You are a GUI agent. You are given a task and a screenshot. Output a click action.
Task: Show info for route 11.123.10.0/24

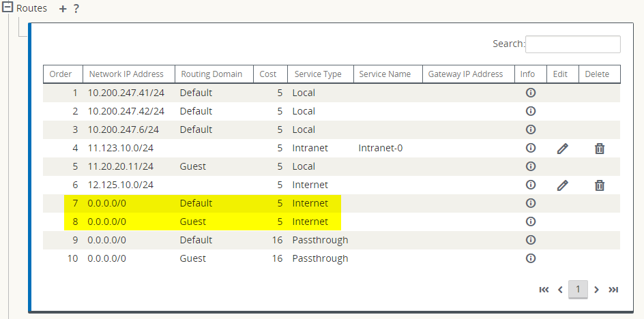point(531,148)
